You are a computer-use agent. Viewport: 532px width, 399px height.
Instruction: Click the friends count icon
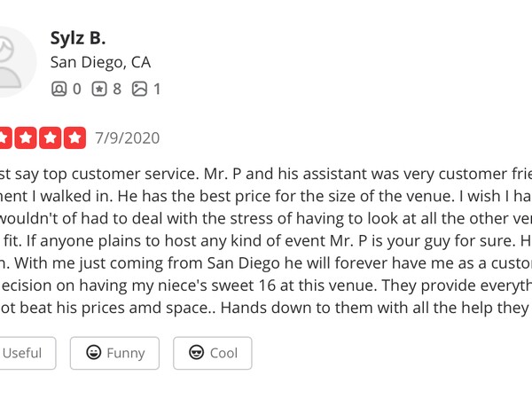59,89
